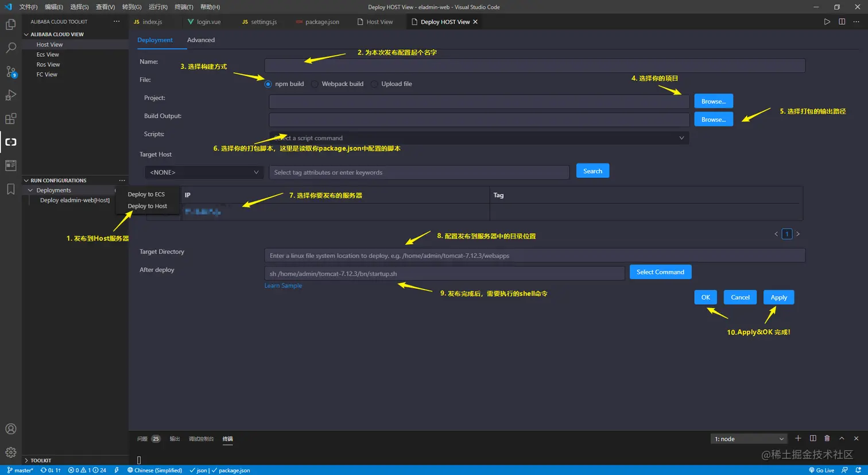Collapse the Alibaba Cloud View section
Screen dimensions: 868x475
tap(26, 34)
